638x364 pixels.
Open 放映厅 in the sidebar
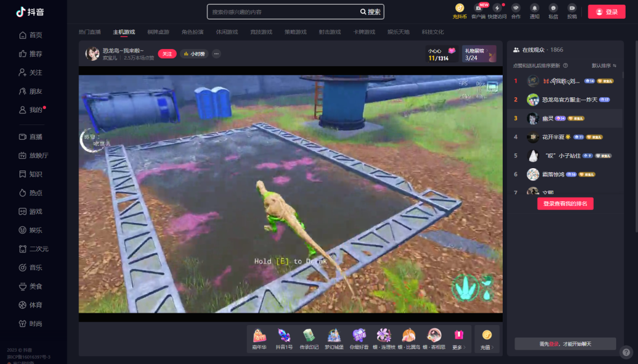[x=33, y=155]
